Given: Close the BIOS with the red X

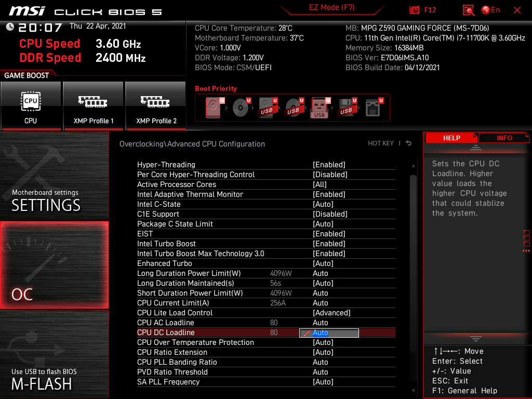Looking at the screenshot, I should [517, 10].
